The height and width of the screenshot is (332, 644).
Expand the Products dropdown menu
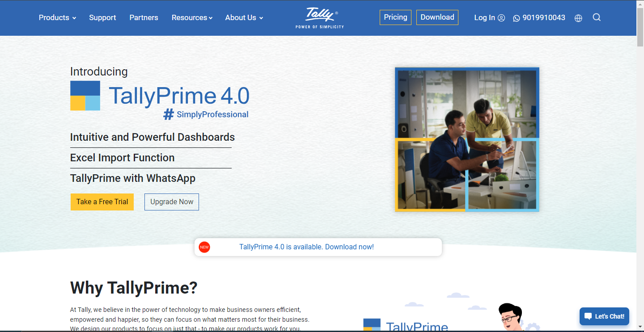pos(57,18)
